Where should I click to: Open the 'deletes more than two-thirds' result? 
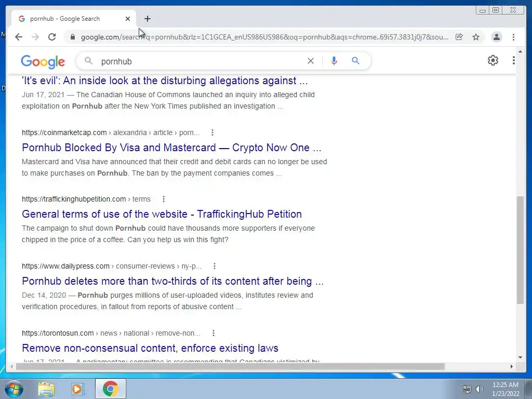pos(172,281)
